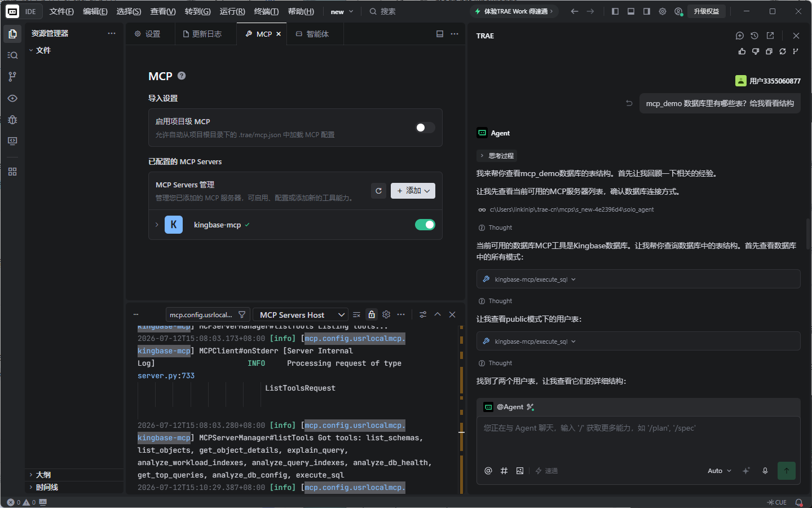Enable the project-level MCP switch
Viewport: 812px width, 508px height.
(x=425, y=128)
